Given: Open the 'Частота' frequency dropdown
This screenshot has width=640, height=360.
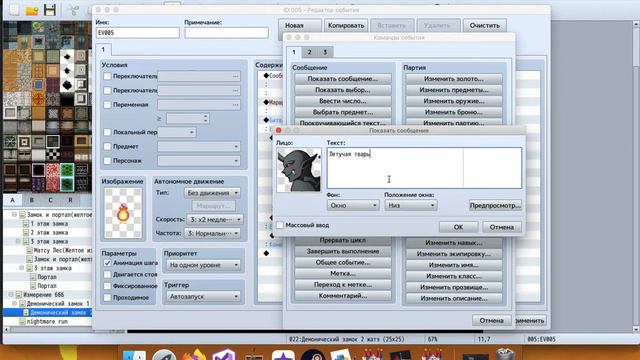Looking at the screenshot, I should tap(213, 233).
